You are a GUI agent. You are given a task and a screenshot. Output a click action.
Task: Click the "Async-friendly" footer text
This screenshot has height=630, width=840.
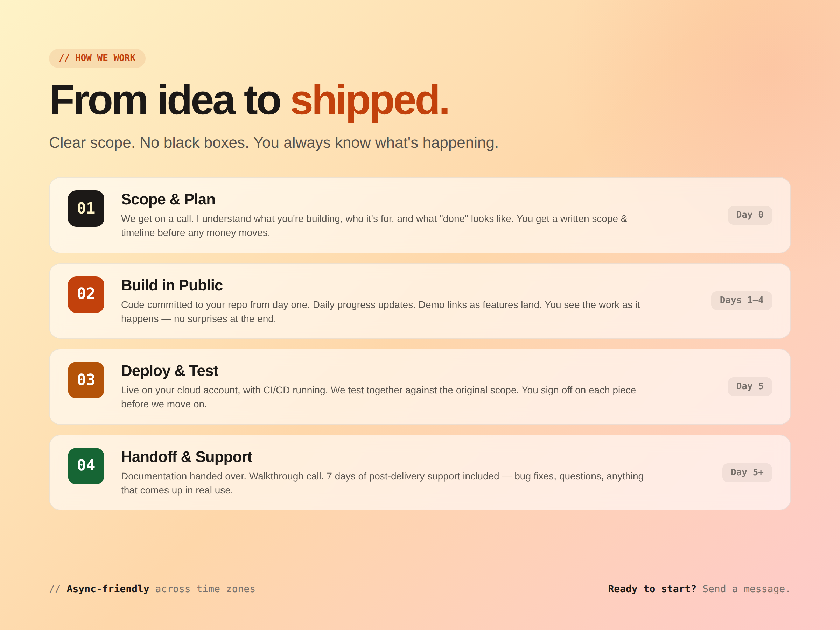pos(108,589)
